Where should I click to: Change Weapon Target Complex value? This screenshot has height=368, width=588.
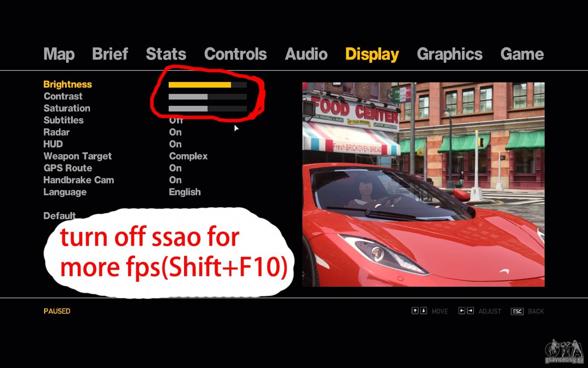pyautogui.click(x=188, y=156)
